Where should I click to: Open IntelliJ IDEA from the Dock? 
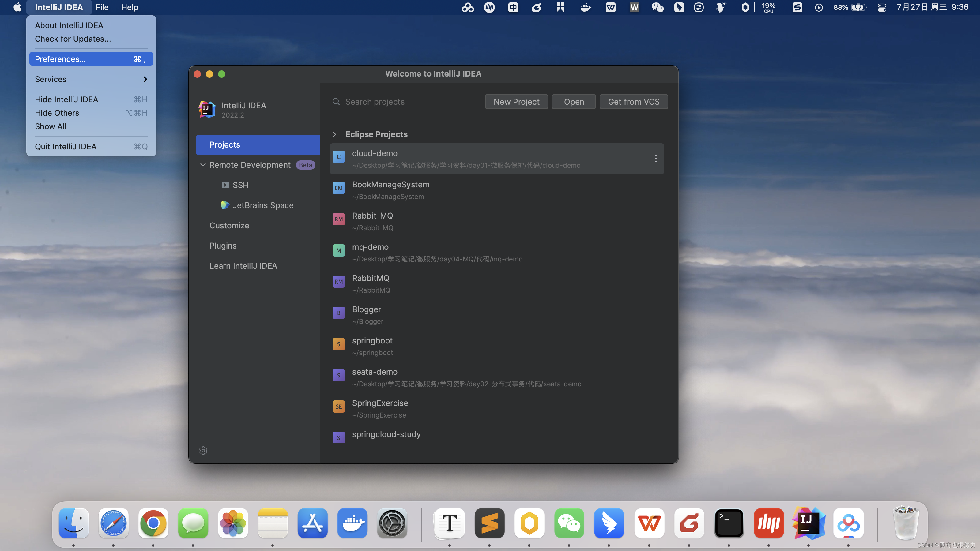[809, 523]
